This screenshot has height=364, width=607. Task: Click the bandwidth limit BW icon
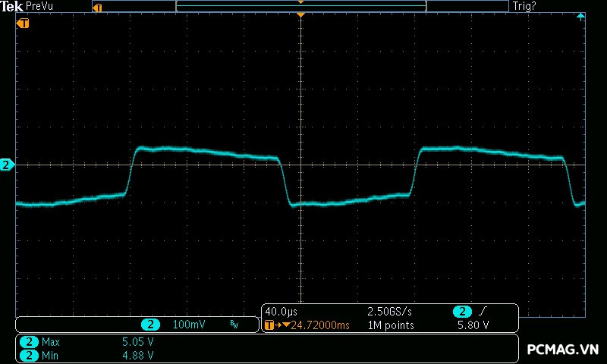[234, 325]
